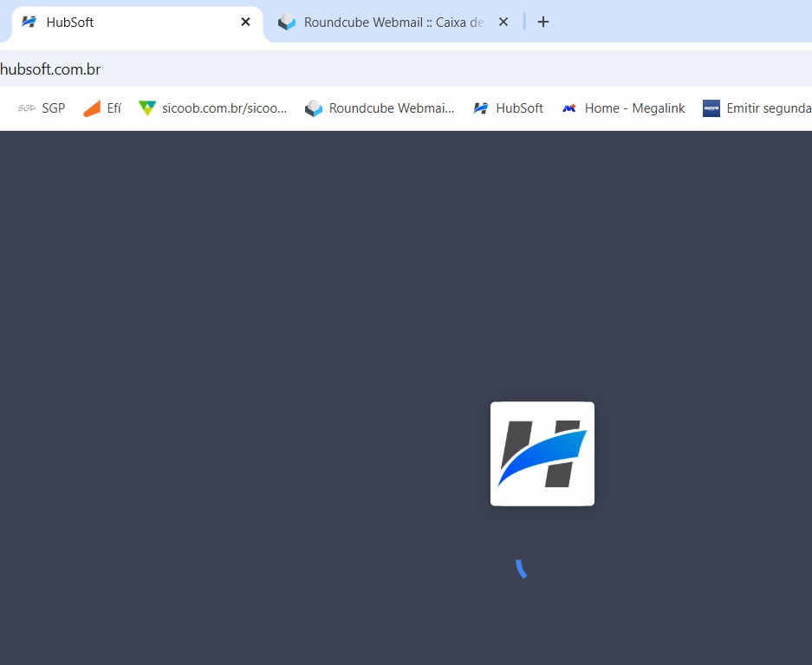812x665 pixels.
Task: Click the Megalink bookmark icon
Action: [569, 108]
